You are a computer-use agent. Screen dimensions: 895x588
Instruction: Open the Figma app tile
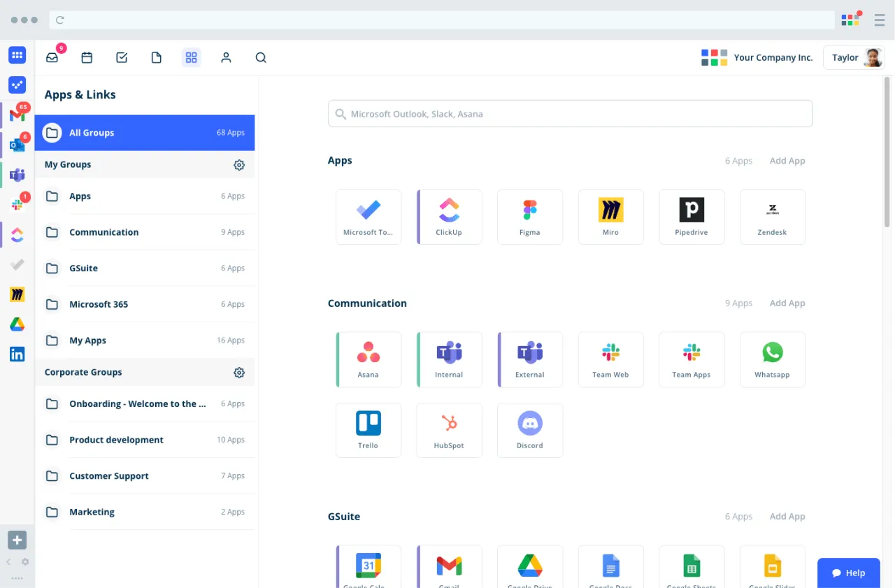coord(530,217)
